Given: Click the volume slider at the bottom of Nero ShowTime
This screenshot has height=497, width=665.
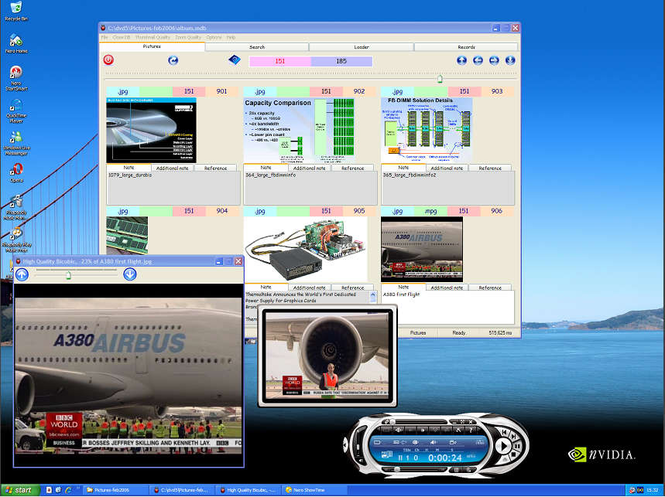Looking at the screenshot, I should (x=414, y=469).
